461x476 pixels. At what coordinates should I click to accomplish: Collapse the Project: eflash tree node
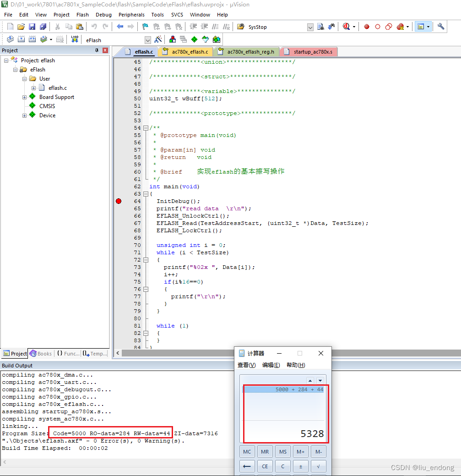[x=6, y=61]
